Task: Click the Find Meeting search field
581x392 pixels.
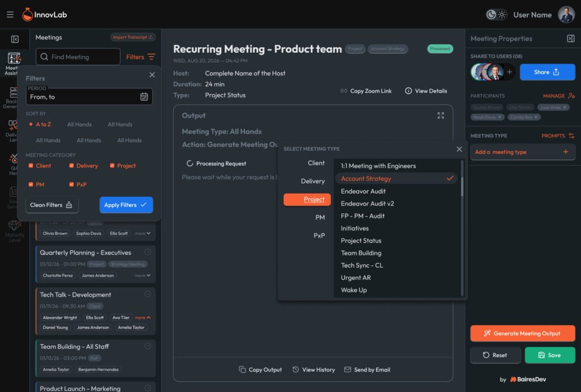Action: coord(78,57)
